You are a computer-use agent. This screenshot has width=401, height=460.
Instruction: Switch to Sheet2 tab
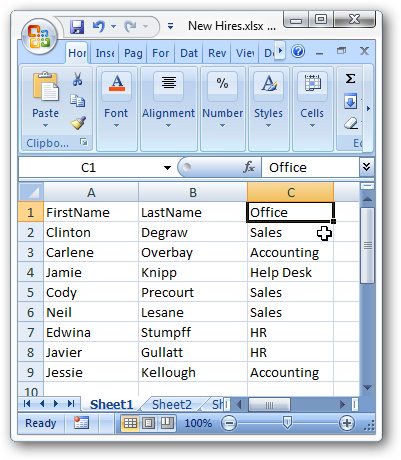[172, 404]
